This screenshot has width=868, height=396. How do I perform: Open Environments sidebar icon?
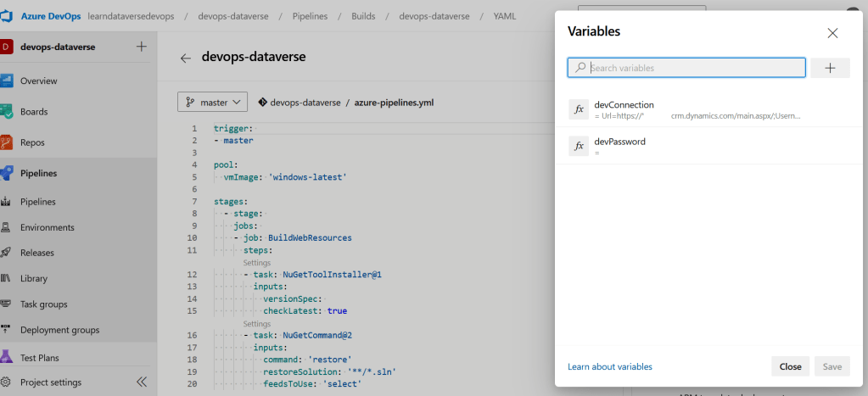(x=7, y=227)
